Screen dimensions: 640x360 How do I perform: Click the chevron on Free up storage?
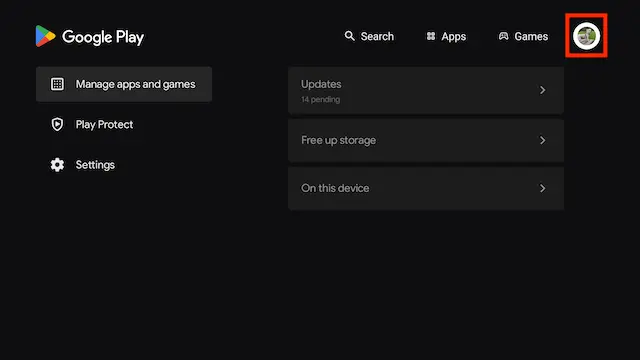542,140
